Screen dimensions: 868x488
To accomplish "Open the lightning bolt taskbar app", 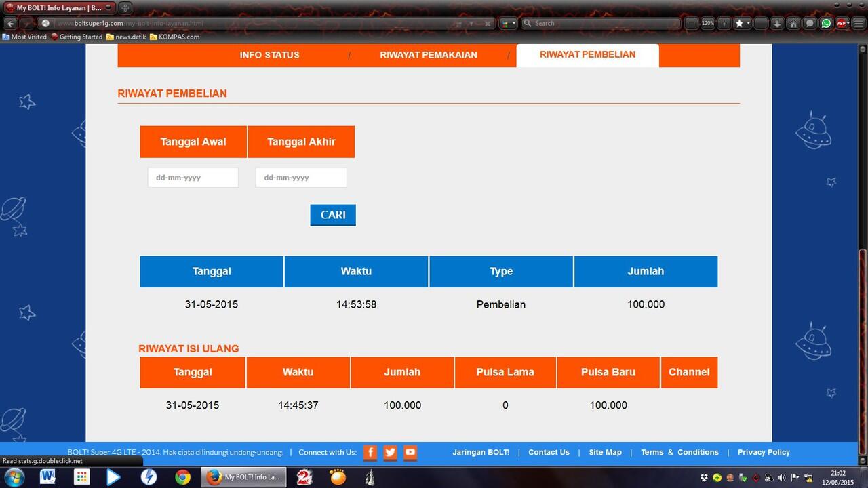I will tap(149, 477).
